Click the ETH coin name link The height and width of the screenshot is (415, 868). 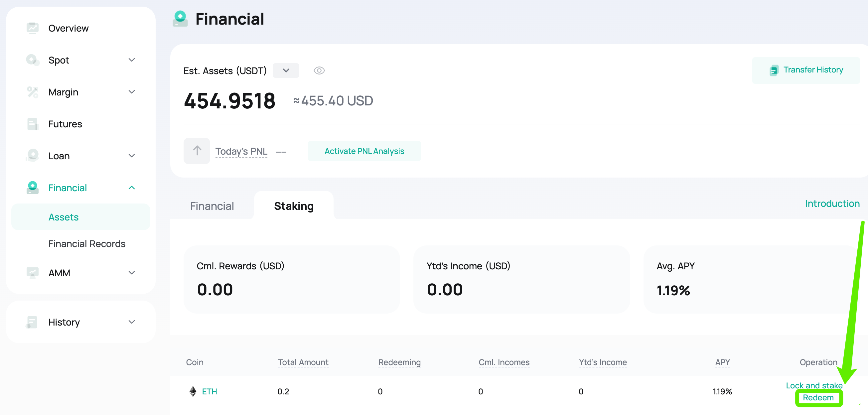click(x=210, y=391)
